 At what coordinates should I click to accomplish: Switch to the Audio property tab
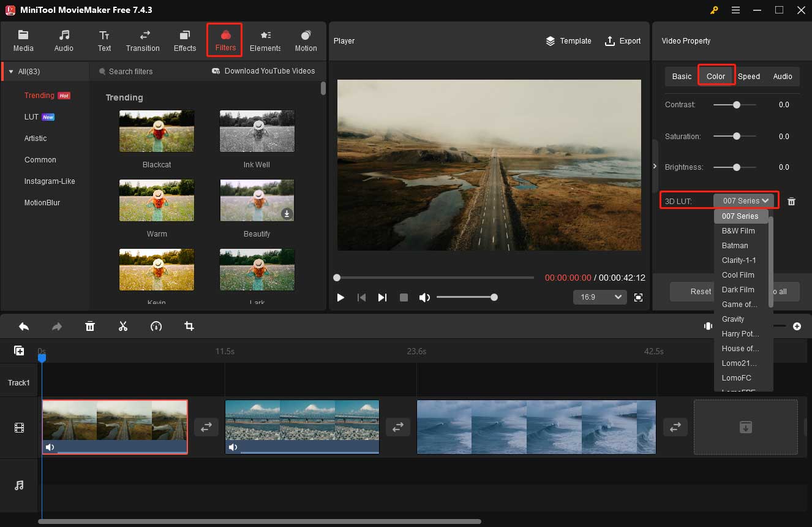click(x=783, y=77)
